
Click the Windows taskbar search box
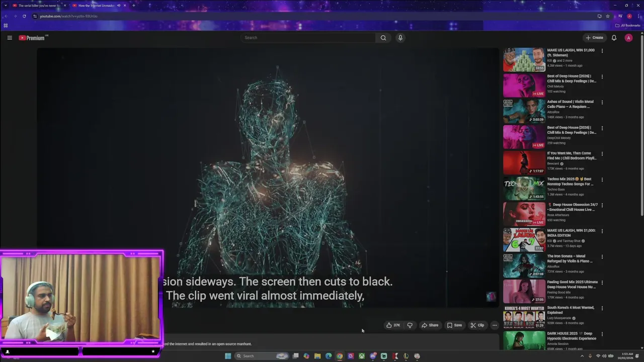[262, 356]
